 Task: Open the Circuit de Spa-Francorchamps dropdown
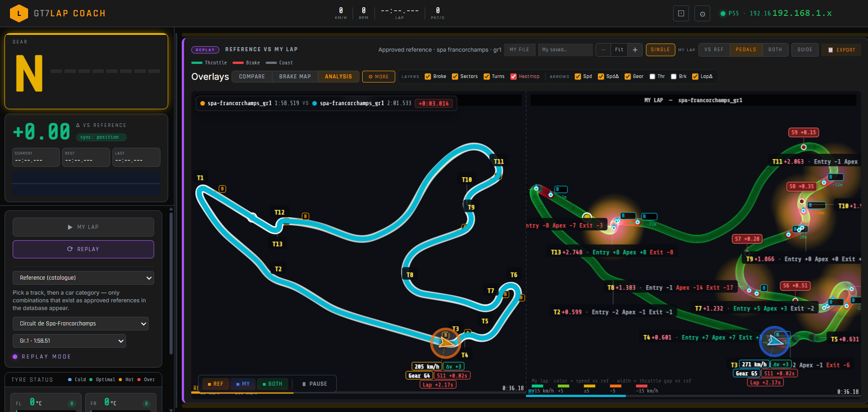[x=81, y=324]
